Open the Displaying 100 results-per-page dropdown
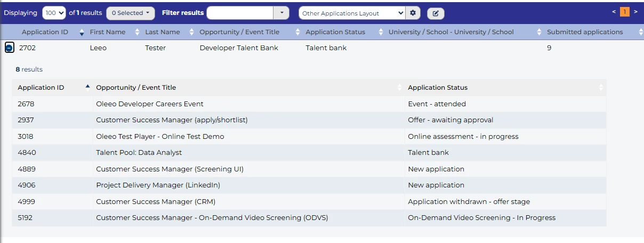The width and height of the screenshot is (644, 243). (x=54, y=13)
